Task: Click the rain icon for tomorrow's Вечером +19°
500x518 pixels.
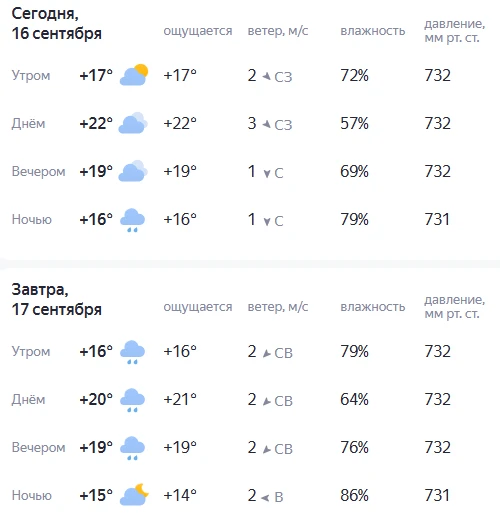Action: click(132, 448)
